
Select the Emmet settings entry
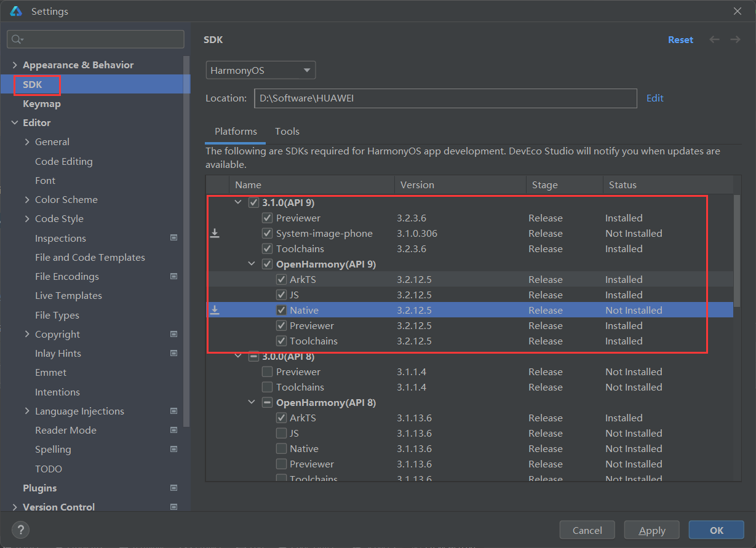click(x=50, y=372)
